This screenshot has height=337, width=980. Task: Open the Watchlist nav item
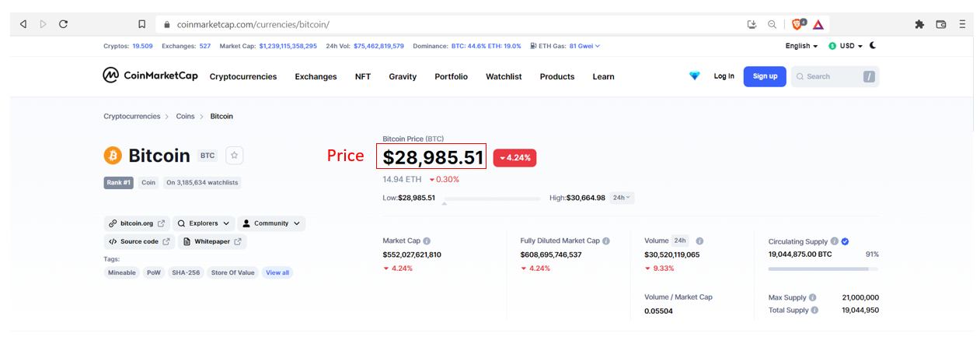(504, 76)
